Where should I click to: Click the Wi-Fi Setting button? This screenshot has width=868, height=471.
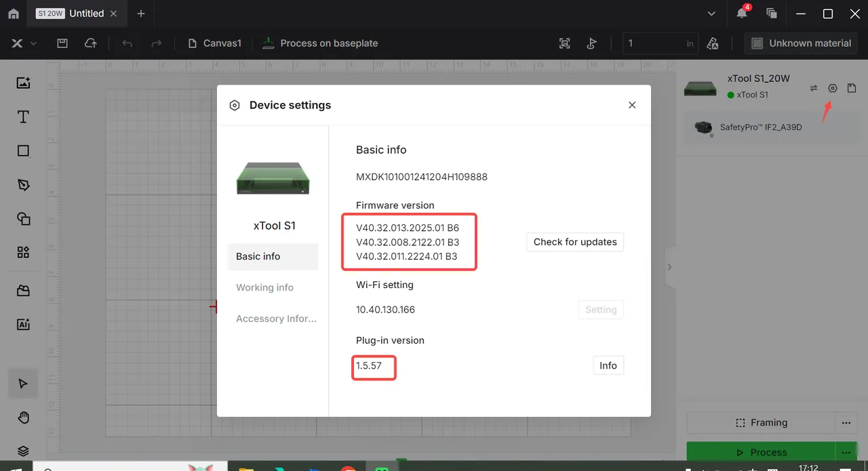point(601,310)
